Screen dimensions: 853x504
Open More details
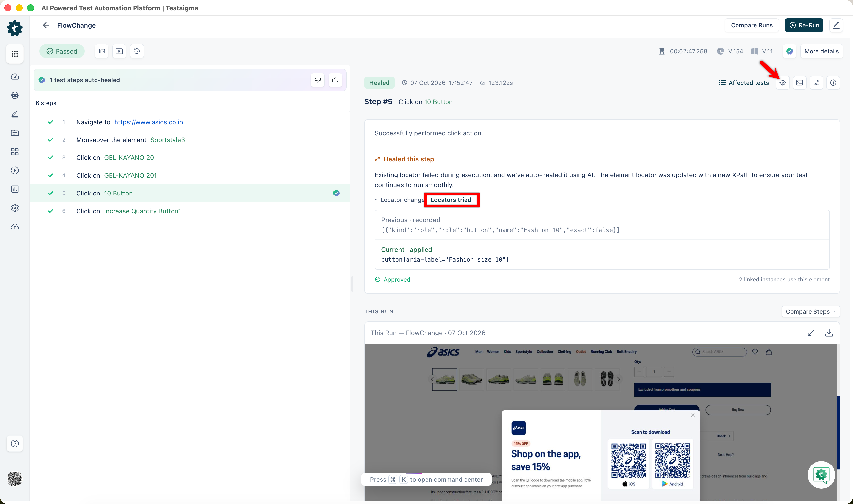tap(821, 51)
